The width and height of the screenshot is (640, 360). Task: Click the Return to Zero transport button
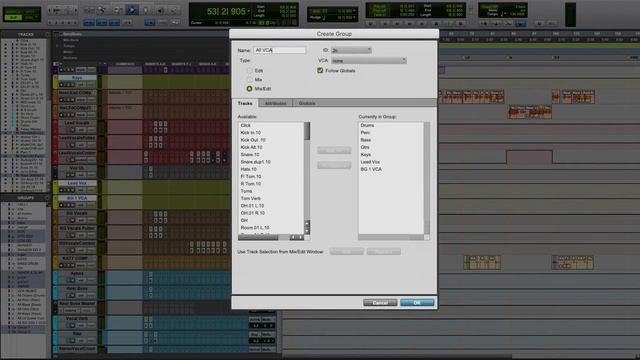click(x=384, y=24)
